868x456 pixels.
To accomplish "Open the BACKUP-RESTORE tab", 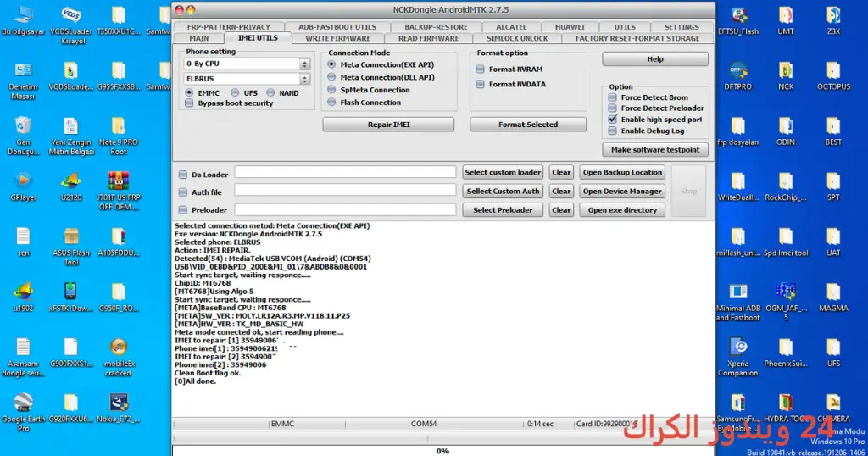I will (x=436, y=26).
